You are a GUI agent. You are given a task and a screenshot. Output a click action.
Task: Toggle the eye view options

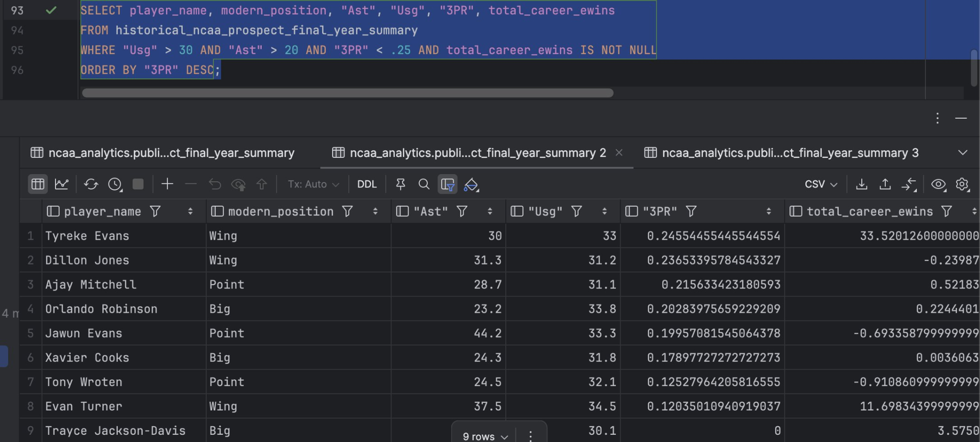938,184
